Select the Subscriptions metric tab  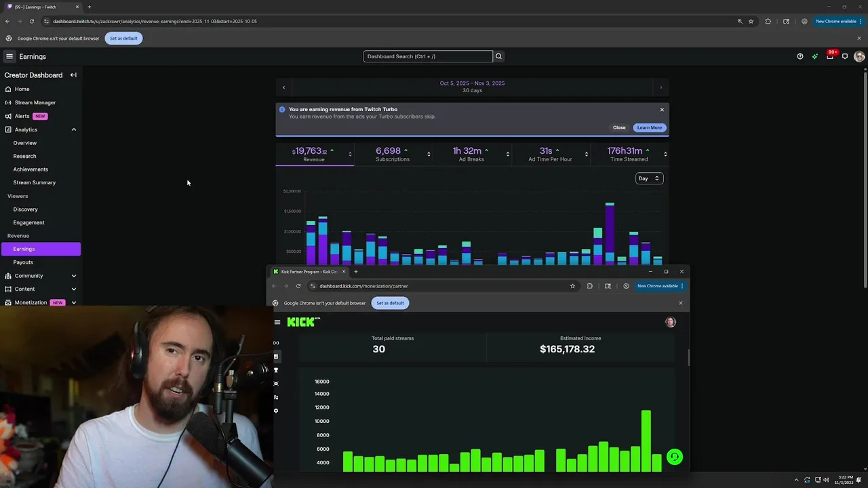click(x=393, y=155)
